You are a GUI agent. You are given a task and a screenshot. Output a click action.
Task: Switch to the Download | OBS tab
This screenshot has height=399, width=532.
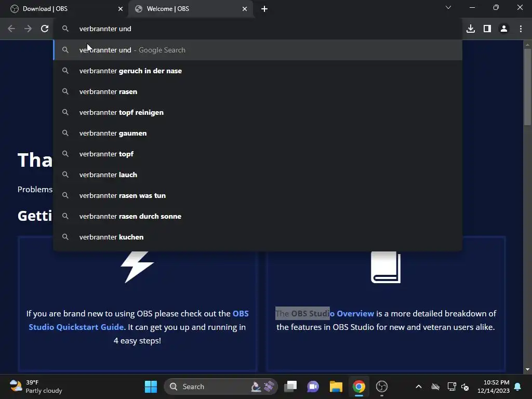point(64,9)
